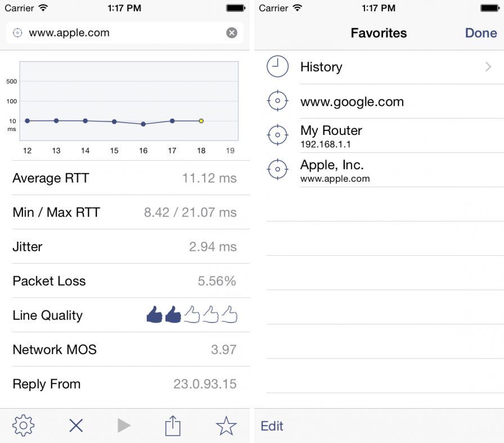Tap the X stop icon in toolbar

coord(76,426)
